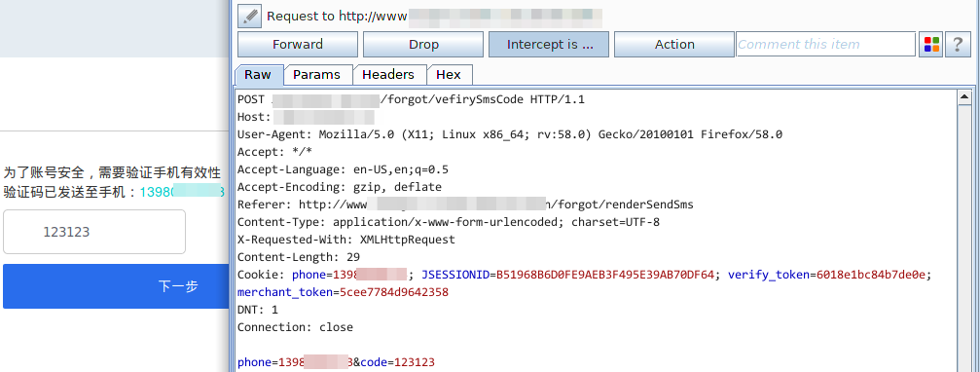
Task: Click the Host header line
Action: [x=307, y=117]
